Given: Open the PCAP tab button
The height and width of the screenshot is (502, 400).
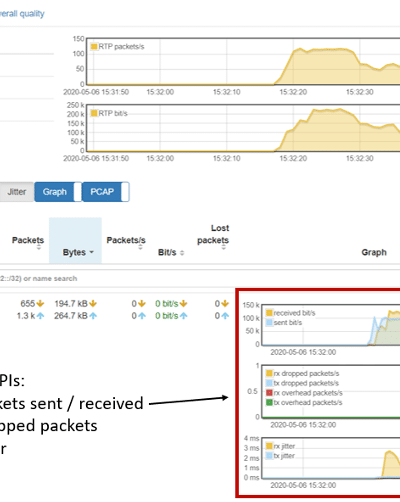Looking at the screenshot, I should [x=102, y=192].
